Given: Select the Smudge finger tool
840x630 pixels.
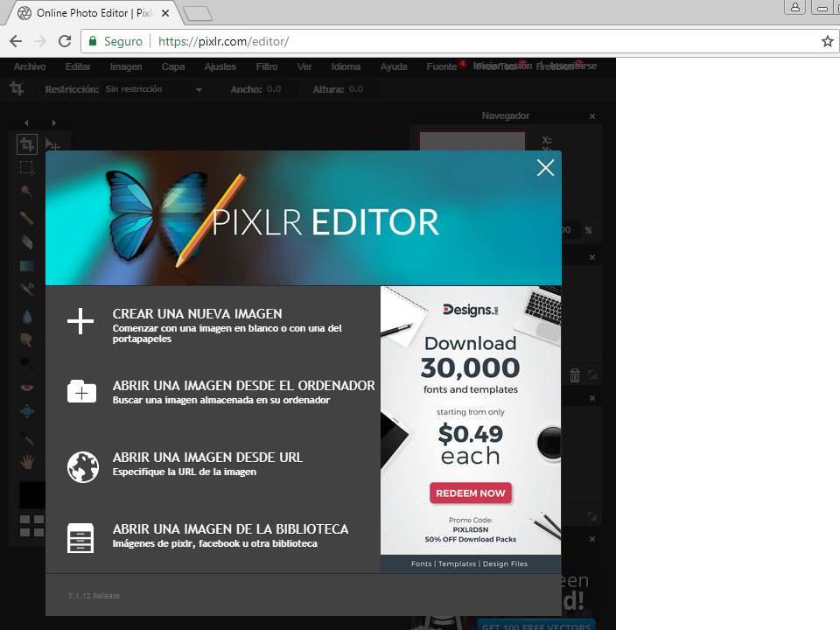Looking at the screenshot, I should [x=26, y=339].
